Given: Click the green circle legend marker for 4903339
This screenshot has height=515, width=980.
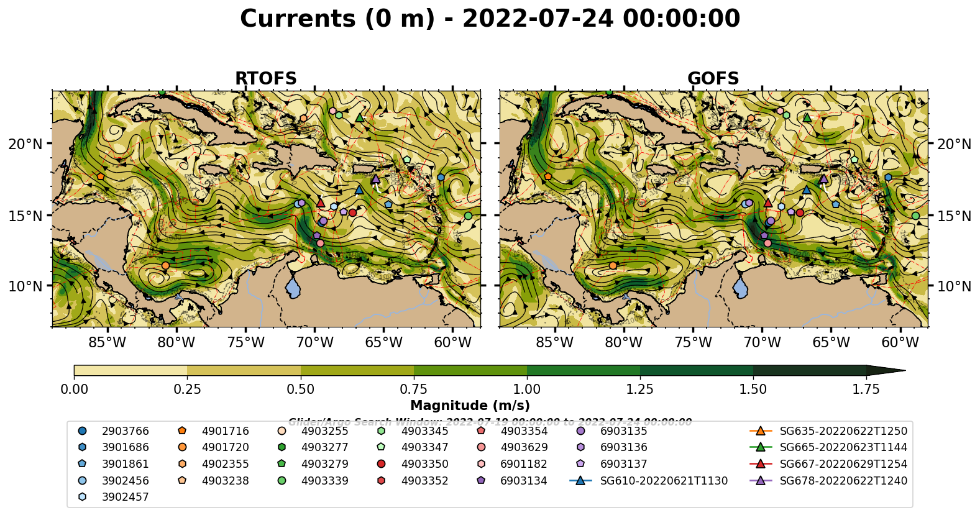Looking at the screenshot, I should [x=282, y=480].
